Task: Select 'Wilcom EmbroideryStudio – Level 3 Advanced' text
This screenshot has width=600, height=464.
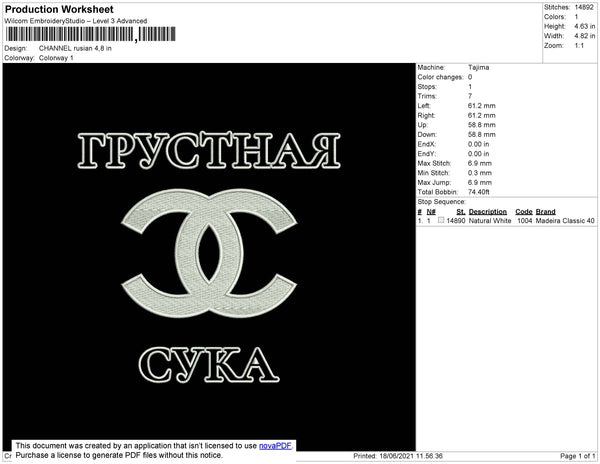Action: tap(76, 21)
